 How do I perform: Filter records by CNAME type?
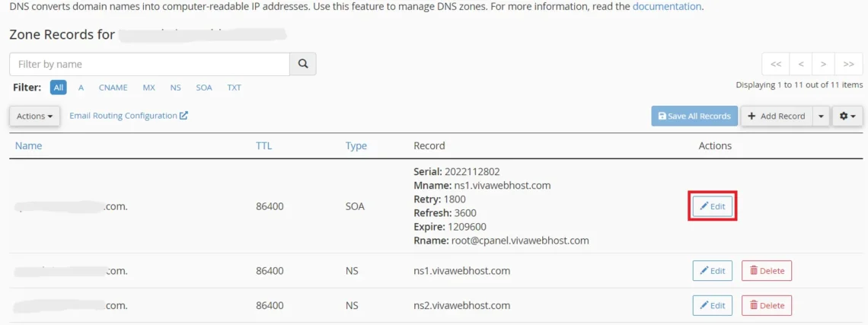[x=113, y=88]
